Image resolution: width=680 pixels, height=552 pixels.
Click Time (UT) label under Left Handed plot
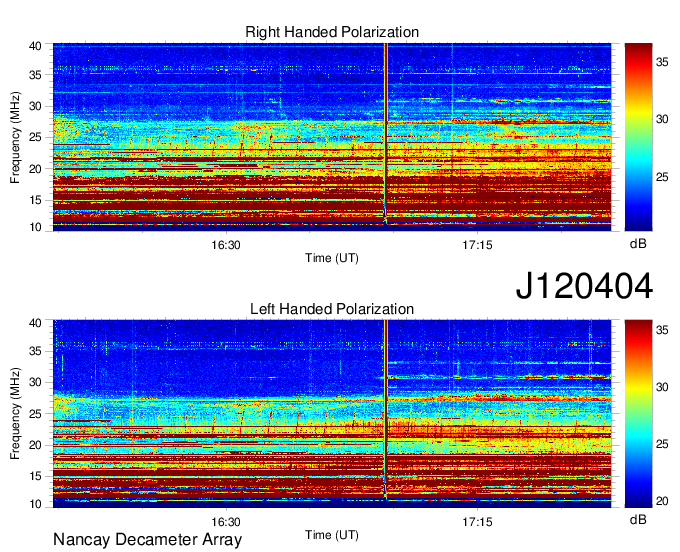(x=332, y=535)
